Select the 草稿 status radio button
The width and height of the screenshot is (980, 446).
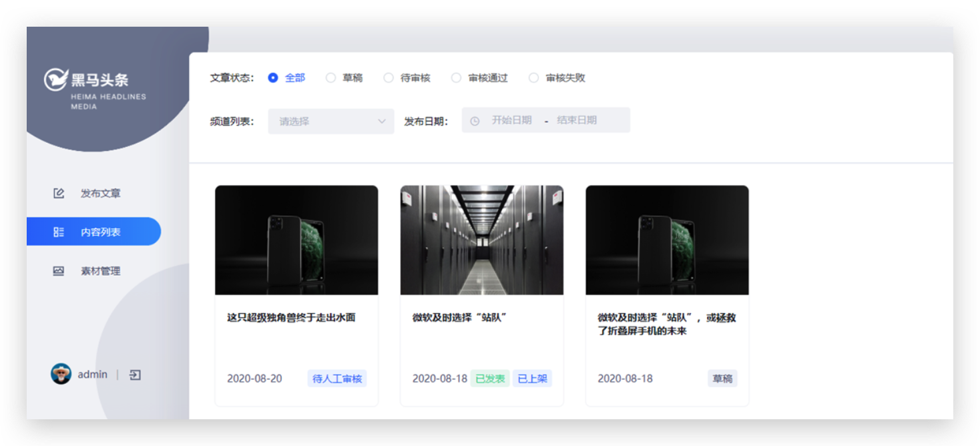point(330,78)
